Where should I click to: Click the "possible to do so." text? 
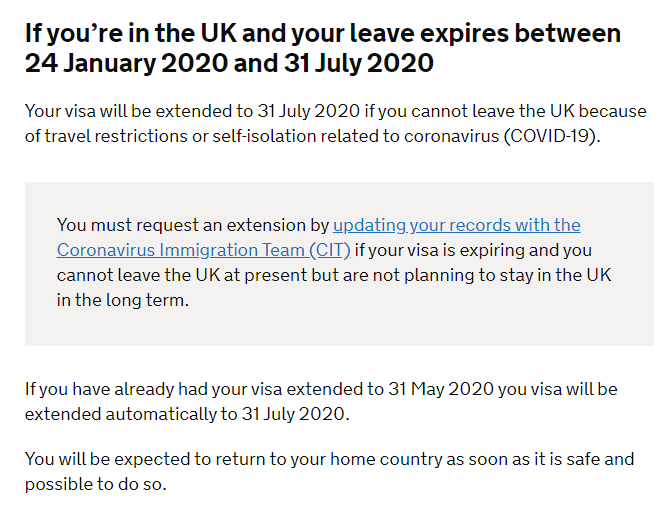[95, 484]
